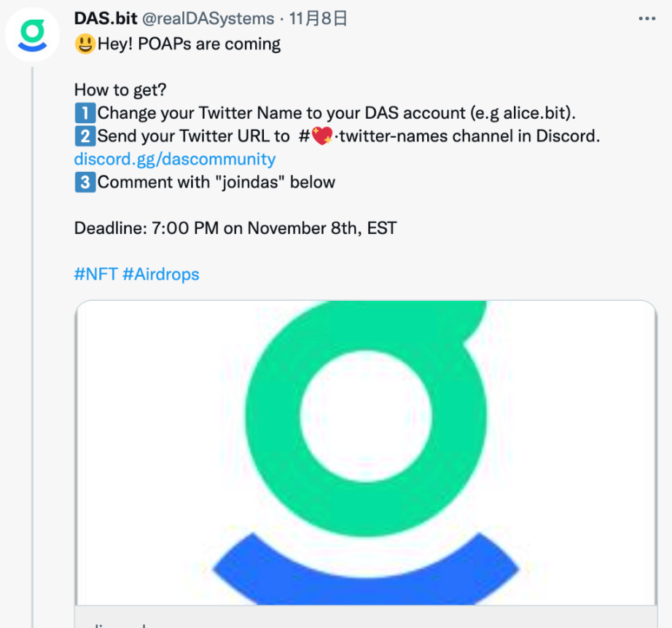This screenshot has width=672, height=628.
Task: Follow the discord.gg/dascommunity link
Action: pyautogui.click(x=175, y=159)
